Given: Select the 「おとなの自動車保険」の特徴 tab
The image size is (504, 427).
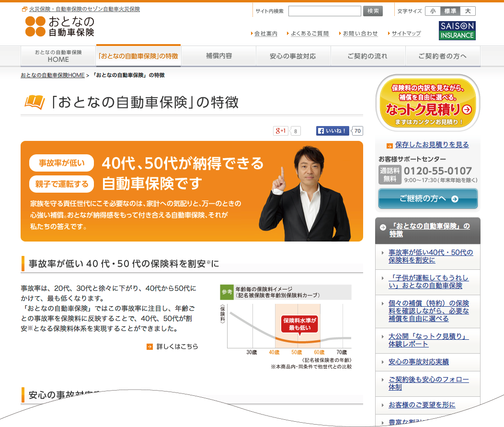Looking at the screenshot, I should (x=138, y=56).
